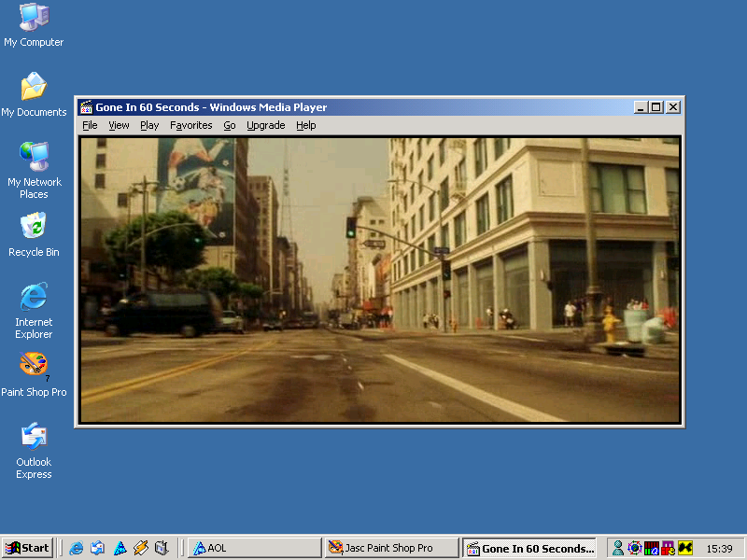This screenshot has height=560, width=747.
Task: Select the Internet Explorer desktop icon
Action: point(34,297)
